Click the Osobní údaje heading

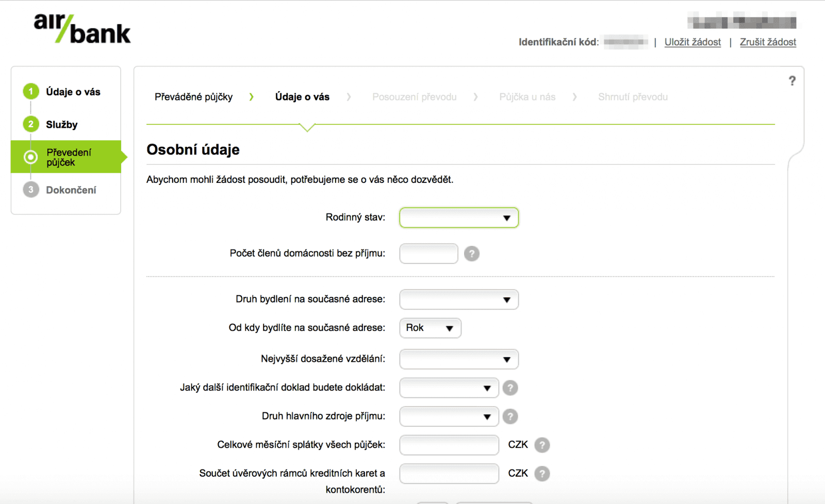pos(193,149)
